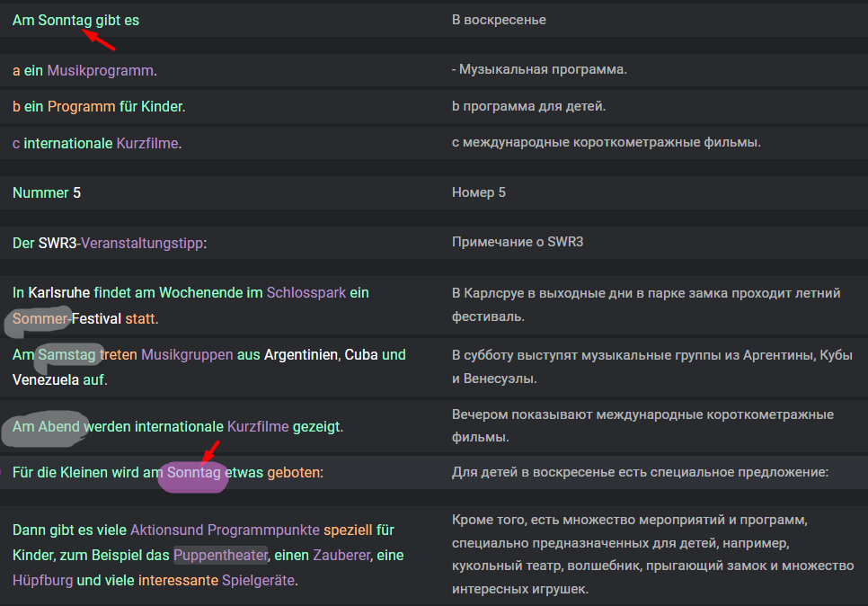Viewport: 868px width, 606px height.
Task: Click the word 'statt'
Action: [x=140, y=319]
